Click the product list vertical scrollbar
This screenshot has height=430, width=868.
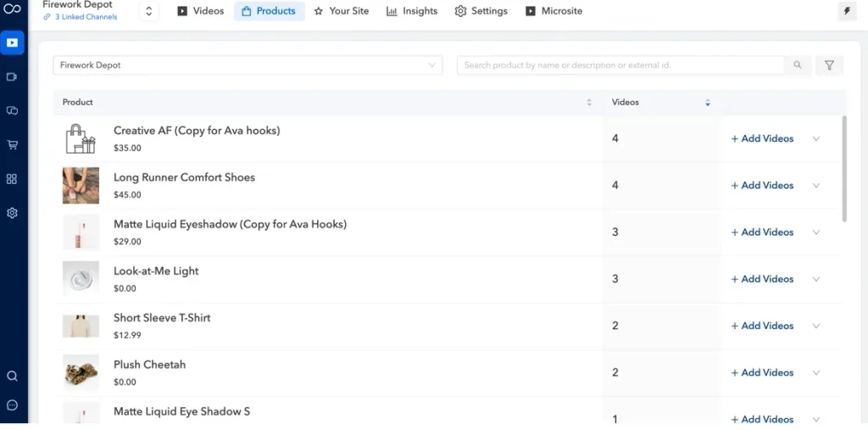pos(843,169)
